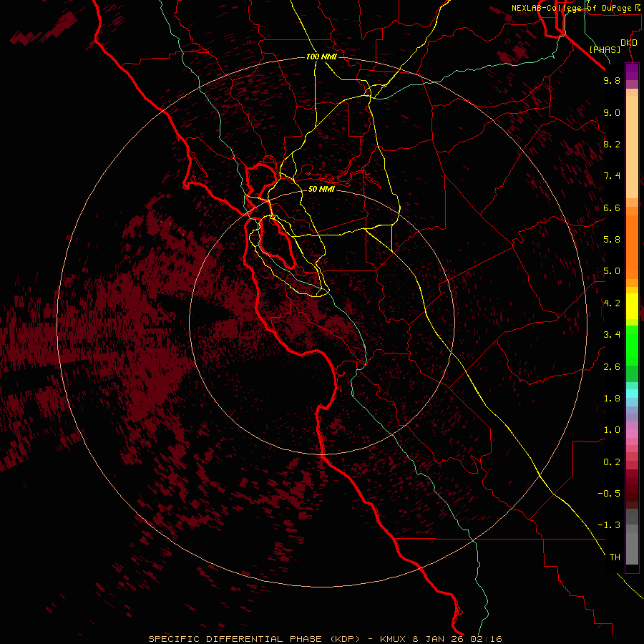
Task: Click the TH threshold label at legend bottom
Action: pyautogui.click(x=615, y=557)
